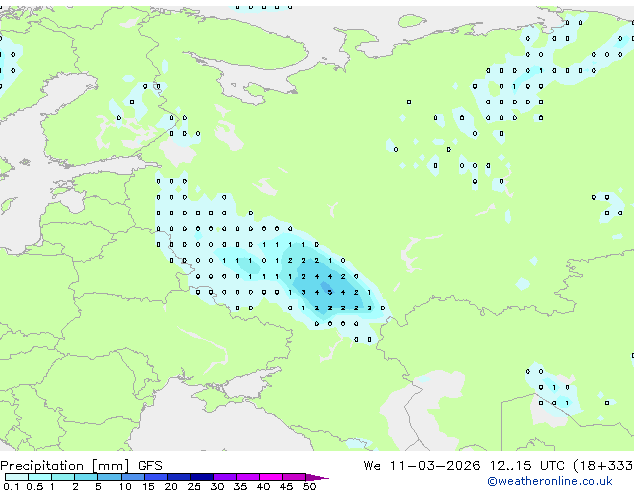Viewport: 634px width, 490px height.
Task: Click the above-50 arrow tip of legend
Action: coord(317,477)
